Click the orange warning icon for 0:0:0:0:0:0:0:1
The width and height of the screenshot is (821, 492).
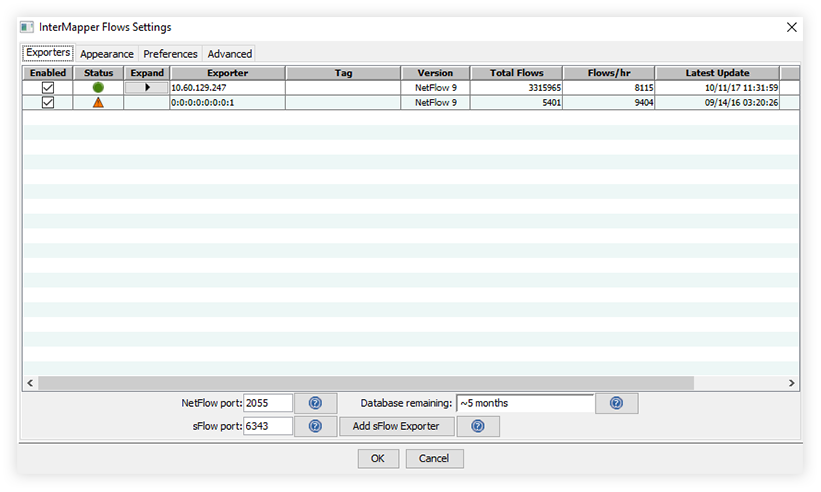pyautogui.click(x=98, y=103)
